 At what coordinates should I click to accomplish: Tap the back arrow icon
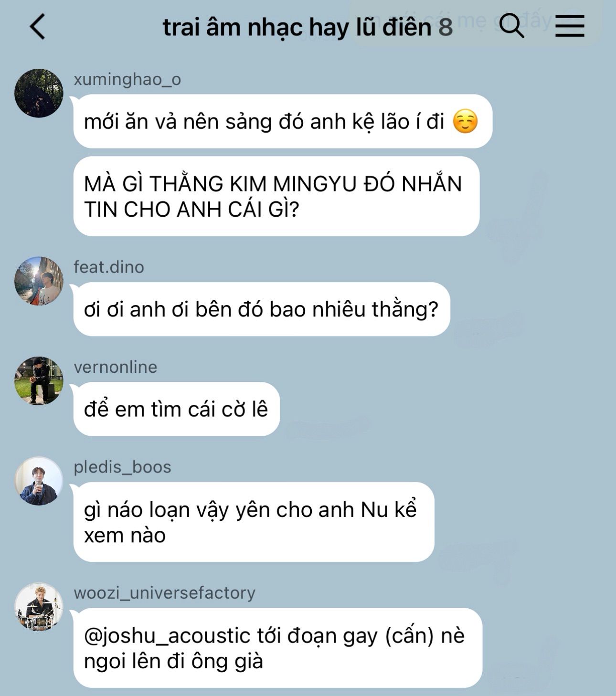tap(37, 27)
